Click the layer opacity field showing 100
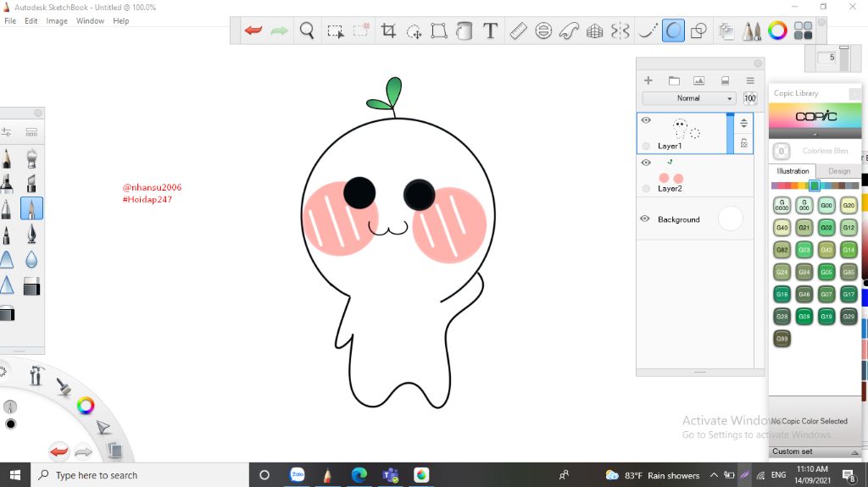Image resolution: width=868 pixels, height=487 pixels. [750, 98]
